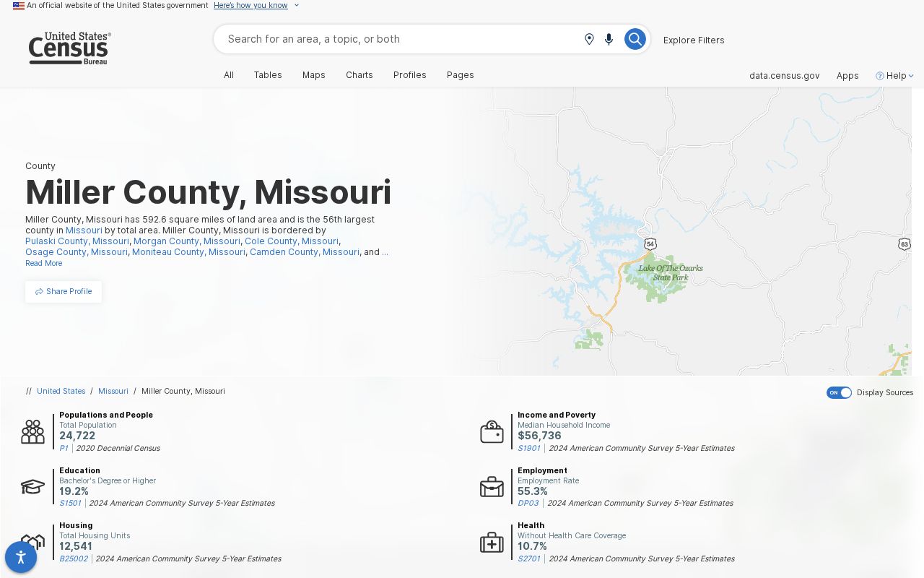Open the B25002 source table link
The image size is (924, 578).
tap(74, 559)
